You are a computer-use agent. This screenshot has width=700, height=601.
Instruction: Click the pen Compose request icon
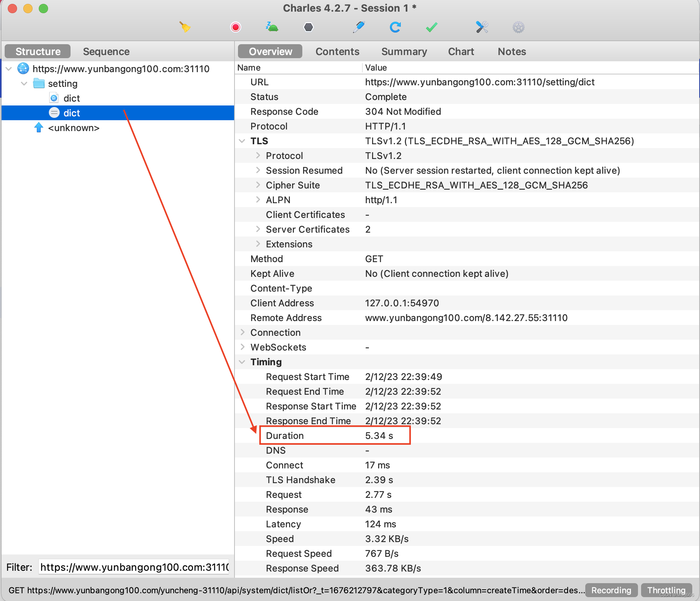click(x=359, y=27)
